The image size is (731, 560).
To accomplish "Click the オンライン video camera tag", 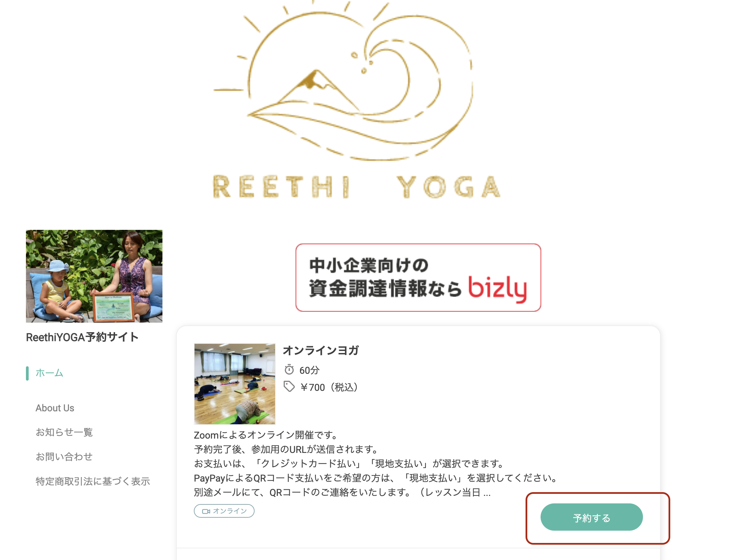I will (x=224, y=511).
